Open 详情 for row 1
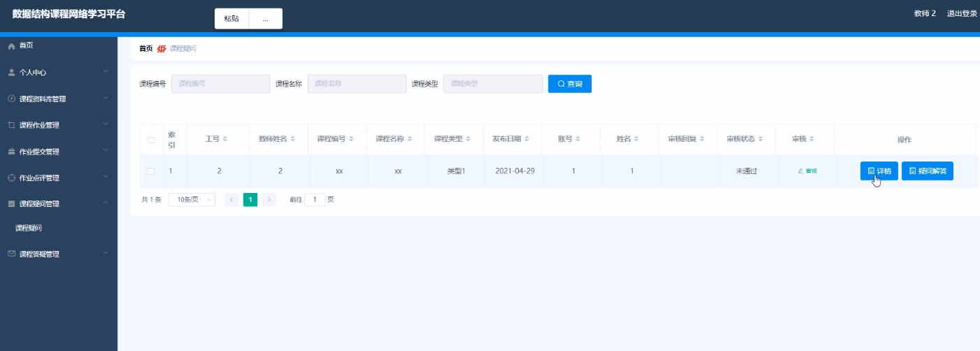Viewport: 980px width, 351px height. point(879,171)
